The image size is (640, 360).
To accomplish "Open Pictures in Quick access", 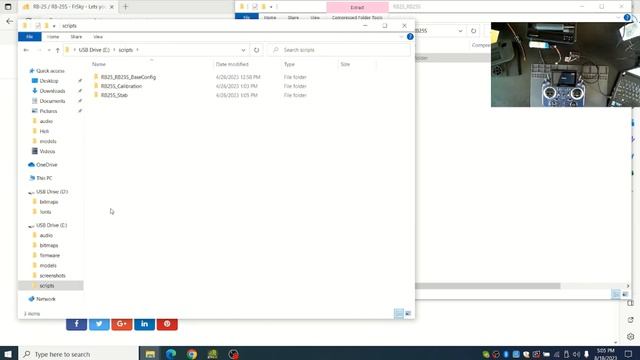I will coord(48,111).
